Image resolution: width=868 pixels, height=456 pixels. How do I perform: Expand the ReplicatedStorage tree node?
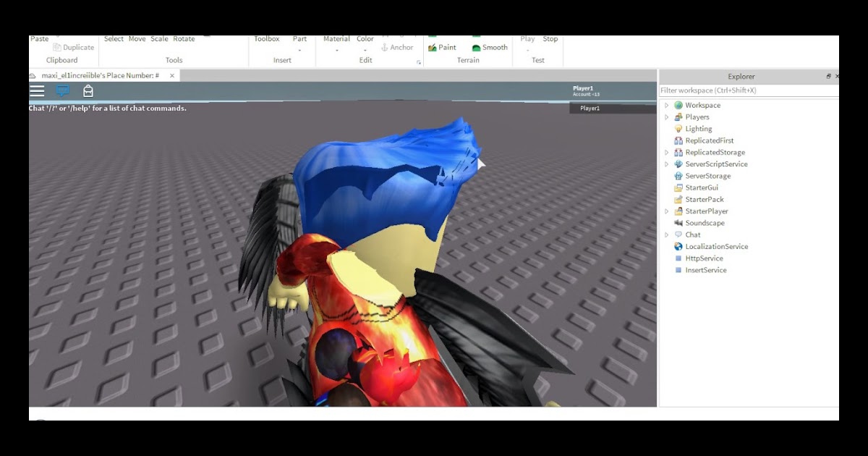pos(667,152)
